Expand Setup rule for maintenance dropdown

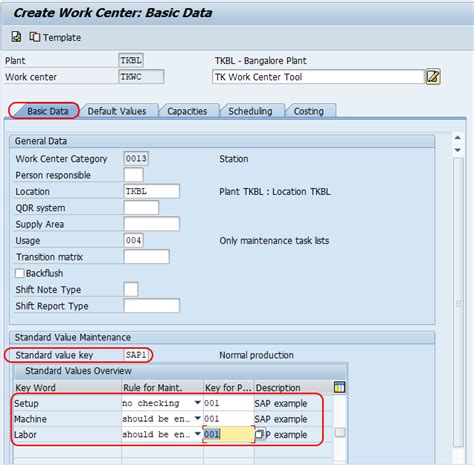(x=197, y=403)
